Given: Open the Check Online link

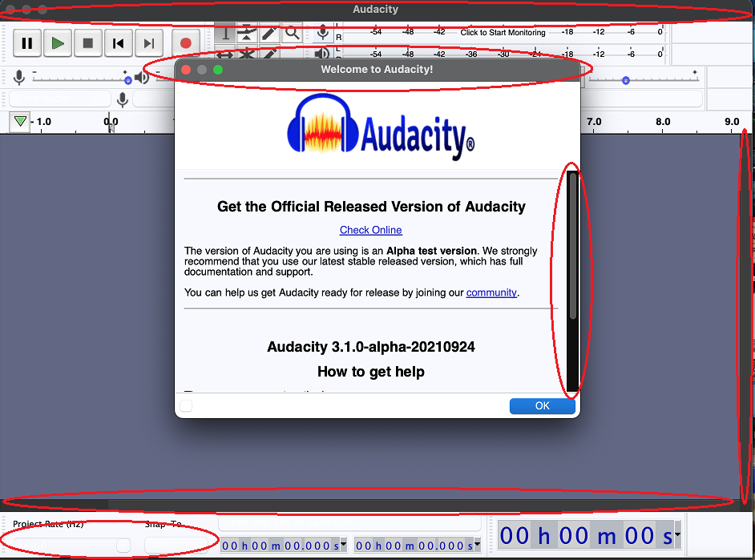Looking at the screenshot, I should (x=371, y=230).
